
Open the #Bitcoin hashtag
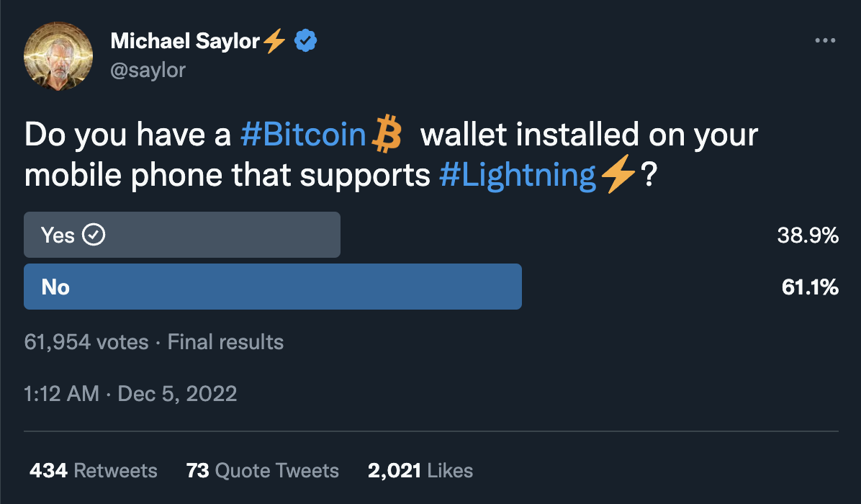coord(303,135)
